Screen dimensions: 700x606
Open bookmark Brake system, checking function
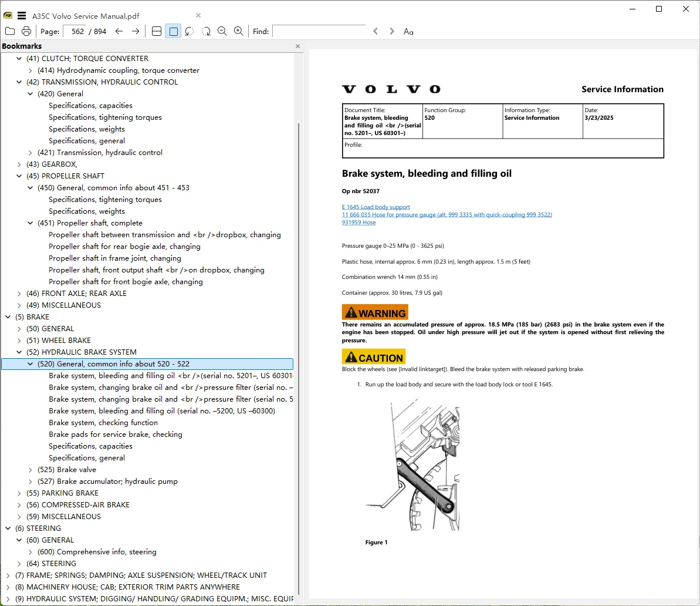[x=103, y=423]
